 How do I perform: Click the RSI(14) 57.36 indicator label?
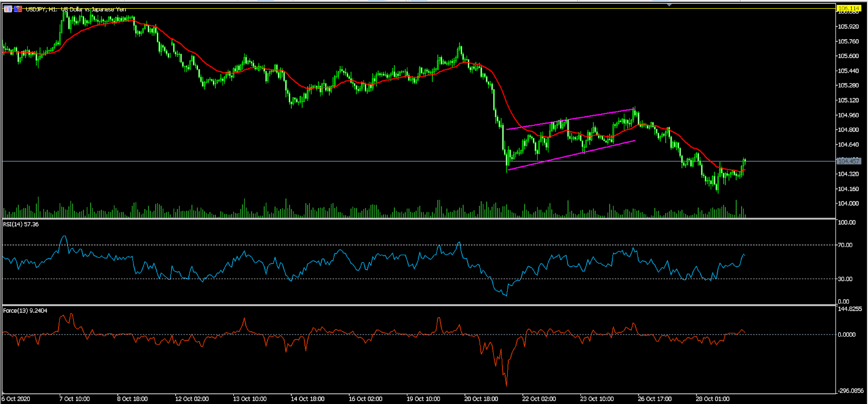(x=21, y=224)
